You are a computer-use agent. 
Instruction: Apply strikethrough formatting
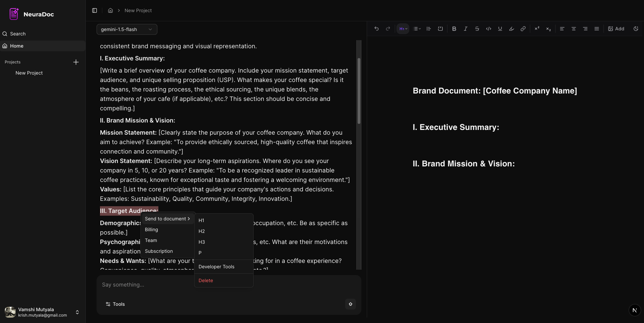pyautogui.click(x=477, y=29)
